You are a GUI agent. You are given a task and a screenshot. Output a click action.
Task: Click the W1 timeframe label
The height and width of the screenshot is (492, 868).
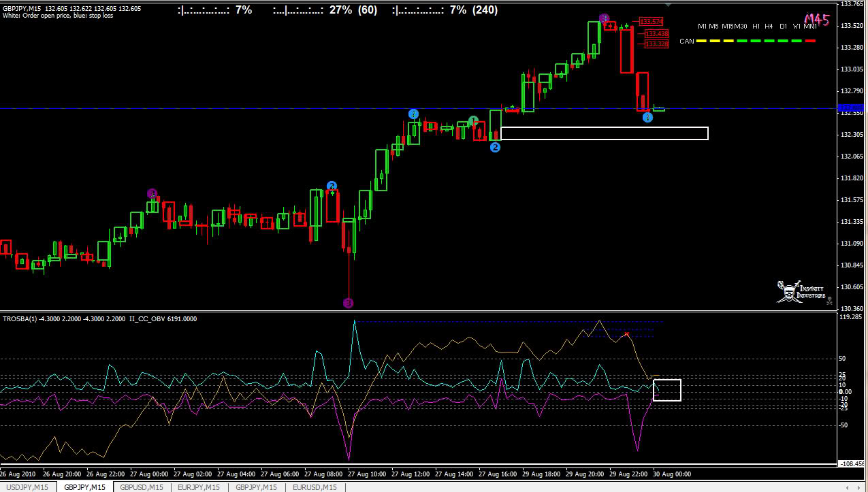coord(797,26)
